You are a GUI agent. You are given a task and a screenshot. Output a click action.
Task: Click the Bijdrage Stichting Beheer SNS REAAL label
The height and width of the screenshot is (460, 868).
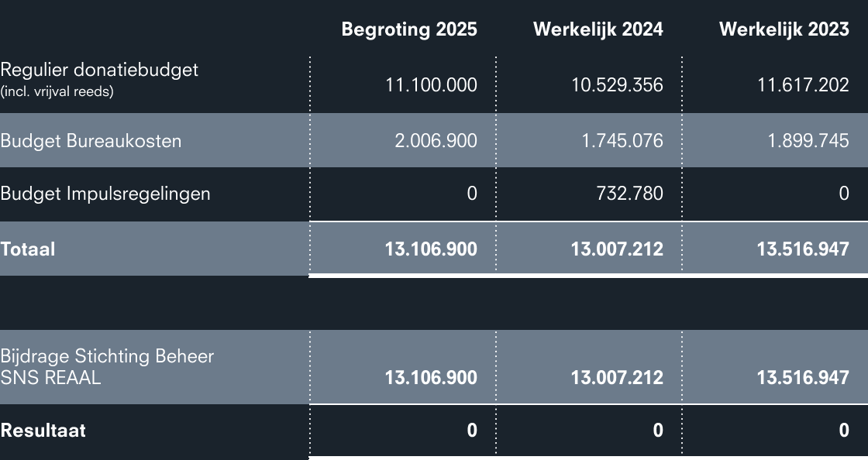(x=107, y=367)
